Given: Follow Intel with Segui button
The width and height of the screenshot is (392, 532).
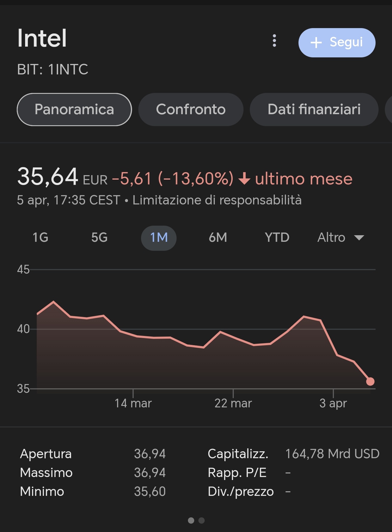Looking at the screenshot, I should tap(337, 42).
